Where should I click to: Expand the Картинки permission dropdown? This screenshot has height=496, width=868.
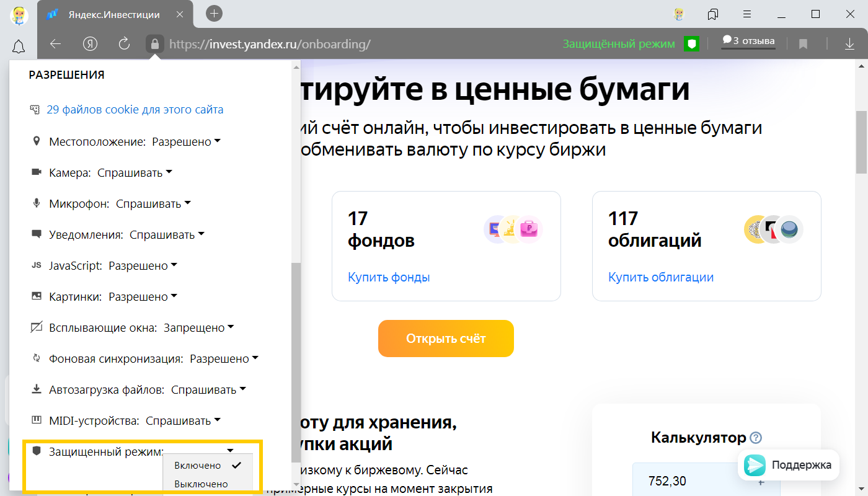click(x=143, y=297)
